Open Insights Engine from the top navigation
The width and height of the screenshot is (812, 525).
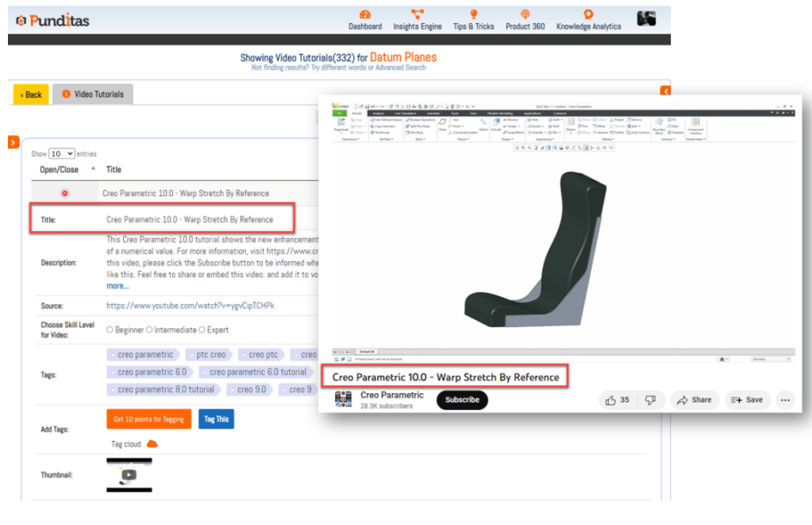coord(418,14)
